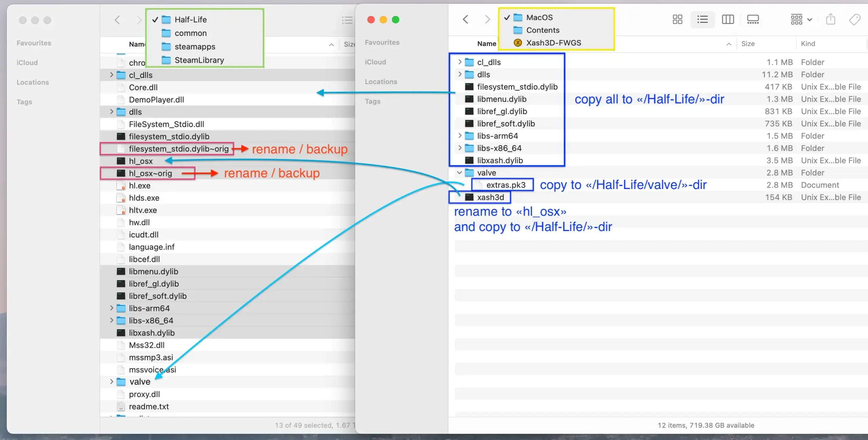The width and height of the screenshot is (868, 440).
Task: Sort right window by Name column
Action: pos(487,44)
